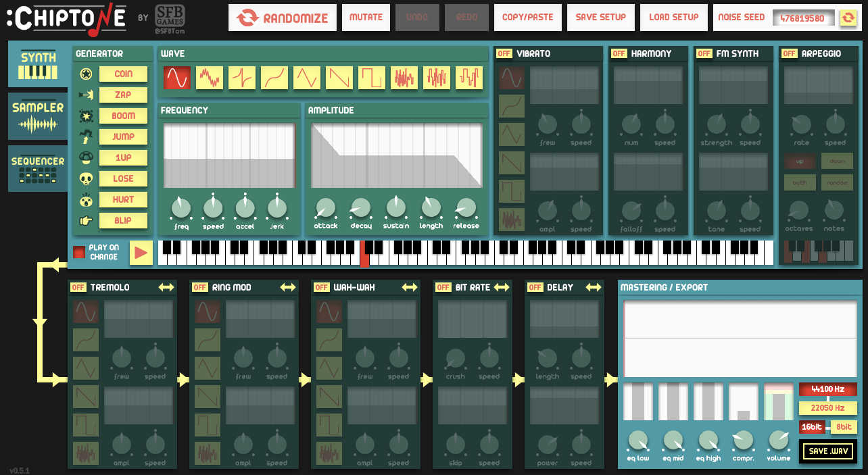Click the COIN preset in the Generator panel

coord(123,74)
